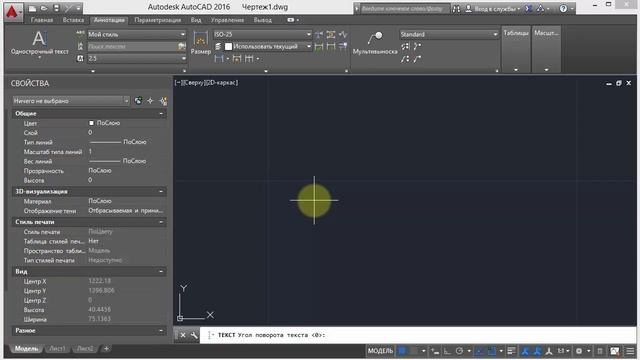The width and height of the screenshot is (640, 360).
Task: Toggle ortho mode in the status bar
Action: 447,351
